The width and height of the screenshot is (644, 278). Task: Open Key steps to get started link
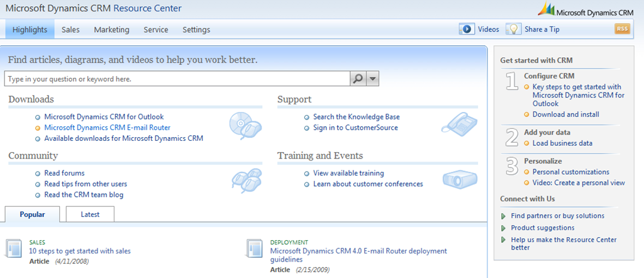click(x=579, y=95)
